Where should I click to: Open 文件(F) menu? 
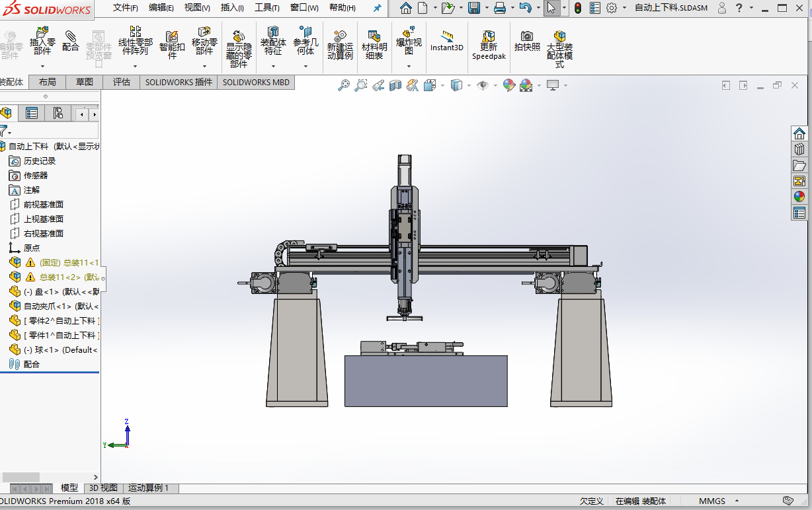(125, 8)
